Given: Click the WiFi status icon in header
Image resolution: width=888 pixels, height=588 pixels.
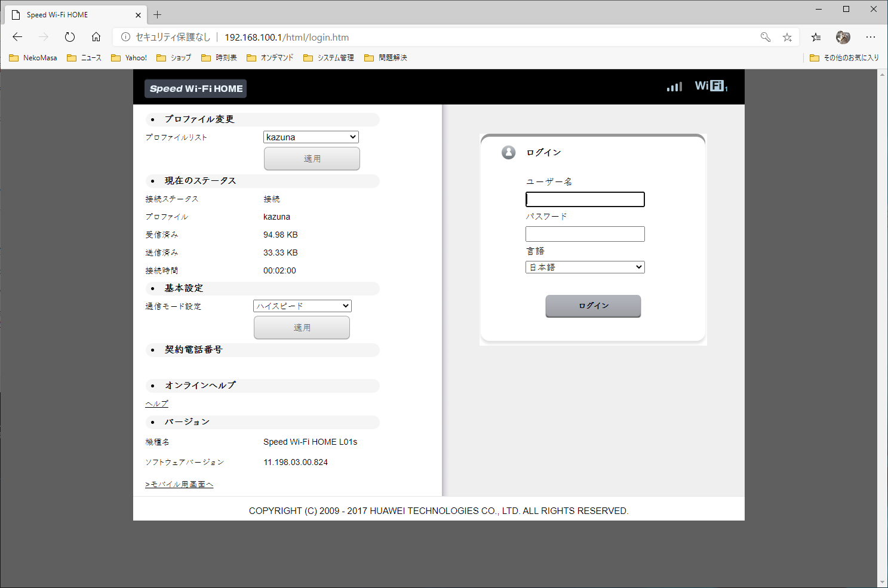Looking at the screenshot, I should [x=711, y=86].
